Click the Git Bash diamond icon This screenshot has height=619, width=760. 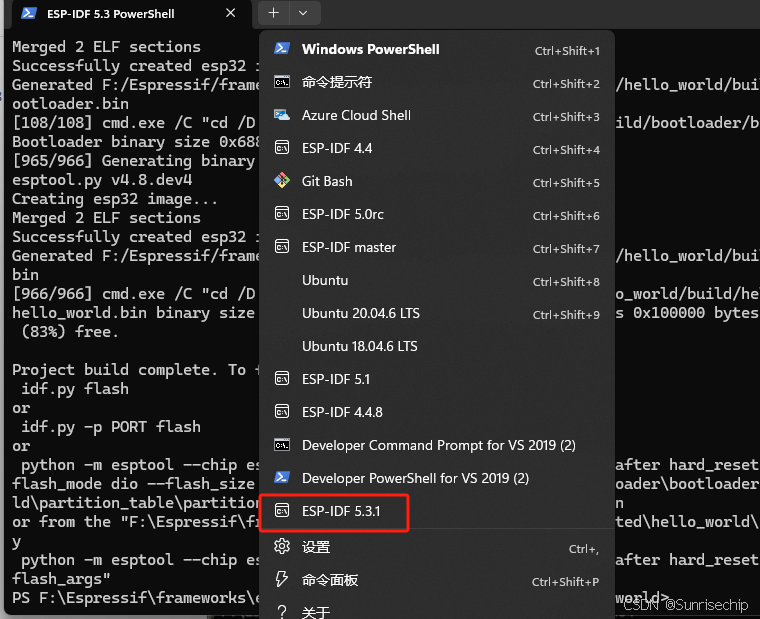(x=282, y=181)
